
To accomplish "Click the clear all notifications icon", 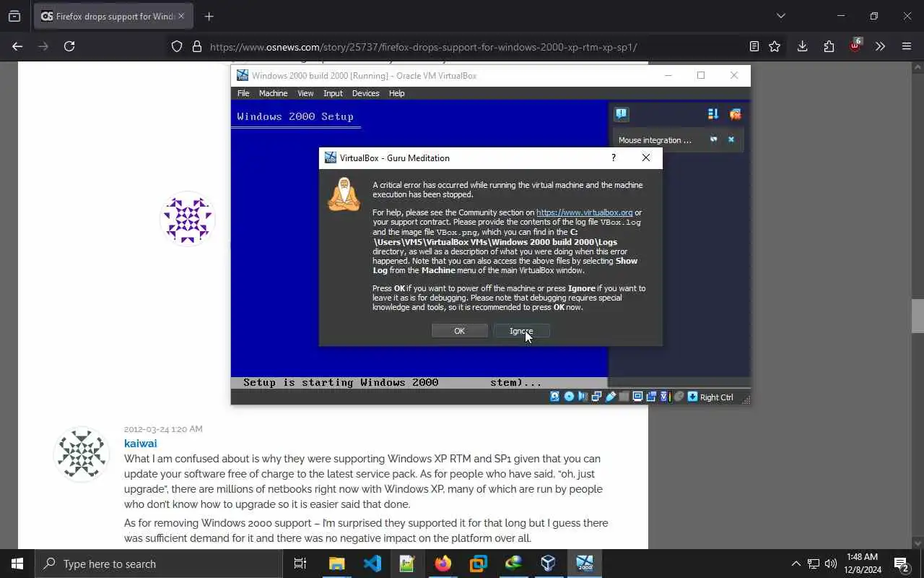I will pos(735,114).
